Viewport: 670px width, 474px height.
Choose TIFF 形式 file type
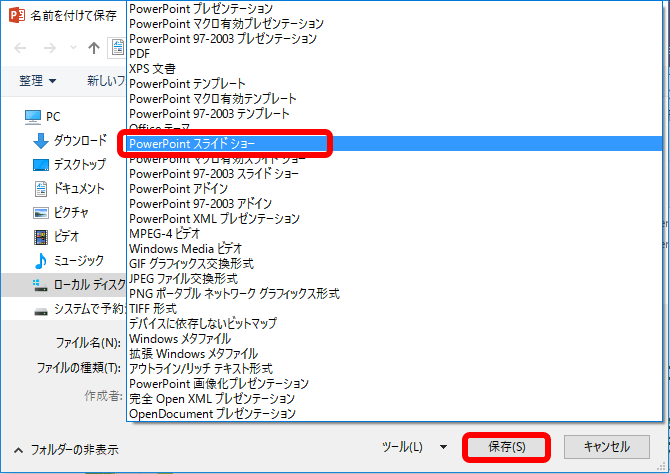click(394, 309)
